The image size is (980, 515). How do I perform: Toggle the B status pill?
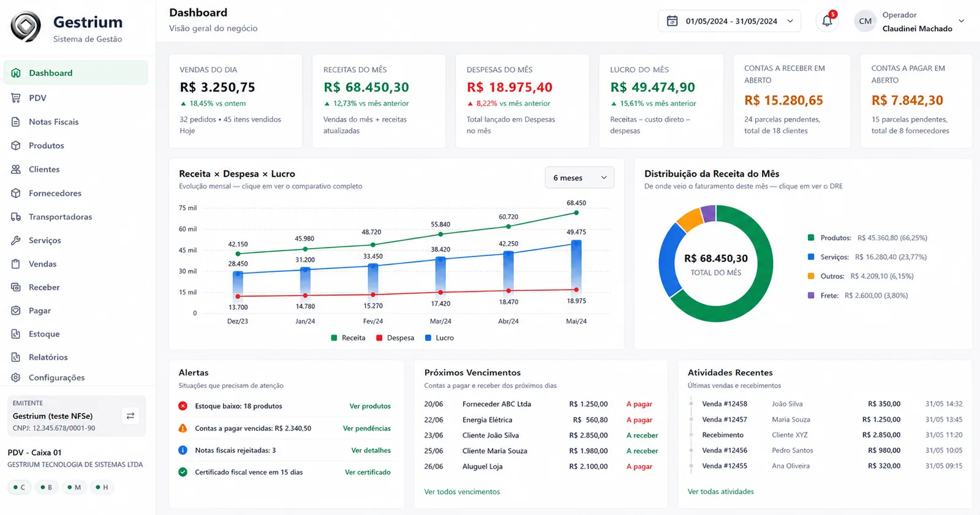pos(47,487)
